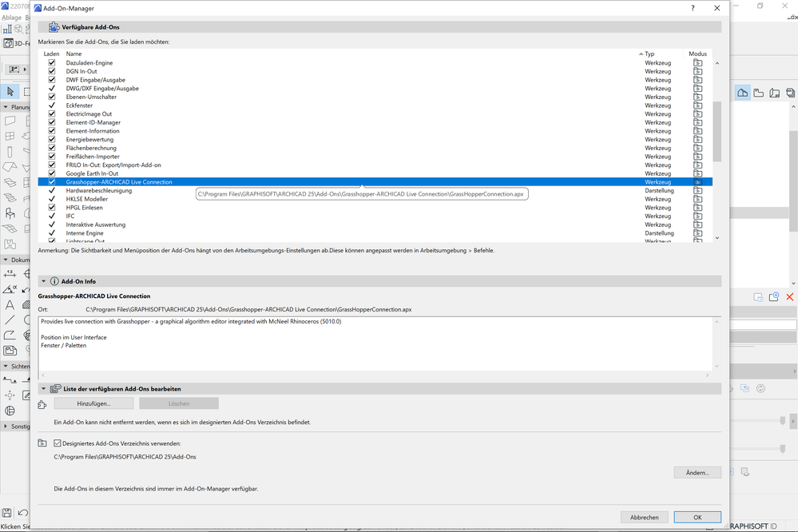Click the new item plus icon in navigator
798x532 pixels.
774,297
